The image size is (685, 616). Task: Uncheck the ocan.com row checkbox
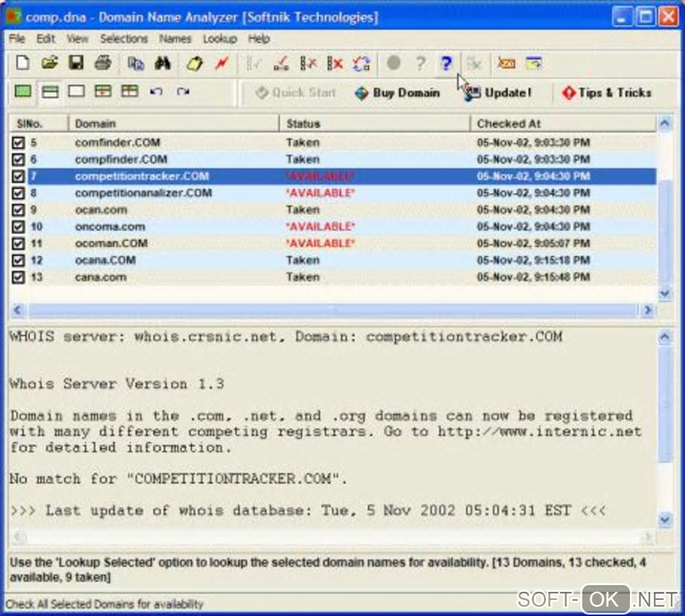pyautogui.click(x=18, y=210)
